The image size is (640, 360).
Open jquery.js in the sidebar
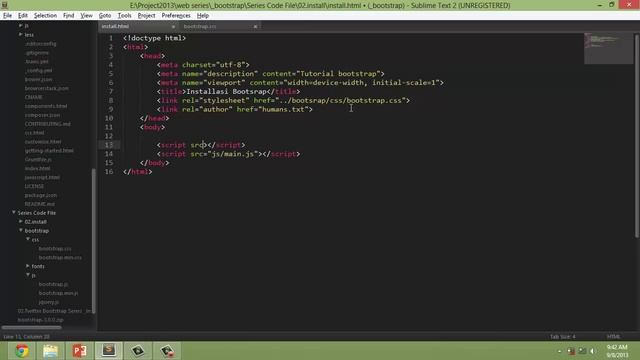tap(49, 302)
